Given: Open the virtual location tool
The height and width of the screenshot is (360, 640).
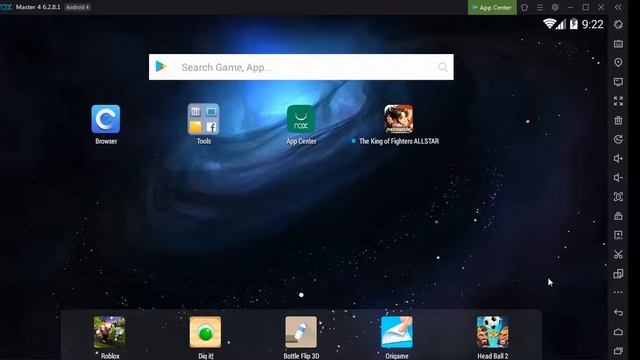Looking at the screenshot, I should tap(618, 62).
